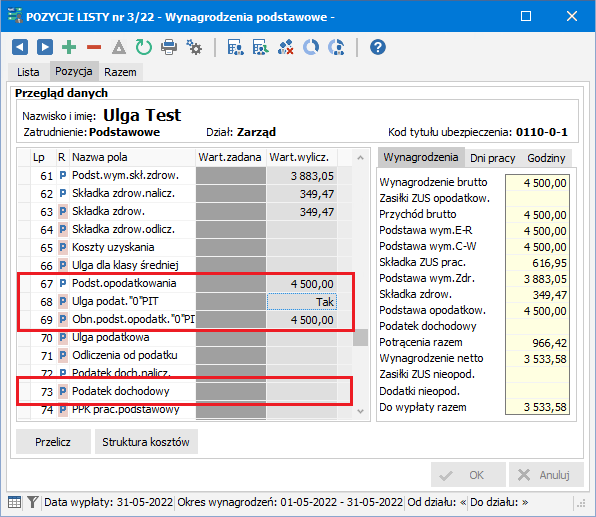
Task: Click the Do działu: » status entry
Action: [x=499, y=502]
